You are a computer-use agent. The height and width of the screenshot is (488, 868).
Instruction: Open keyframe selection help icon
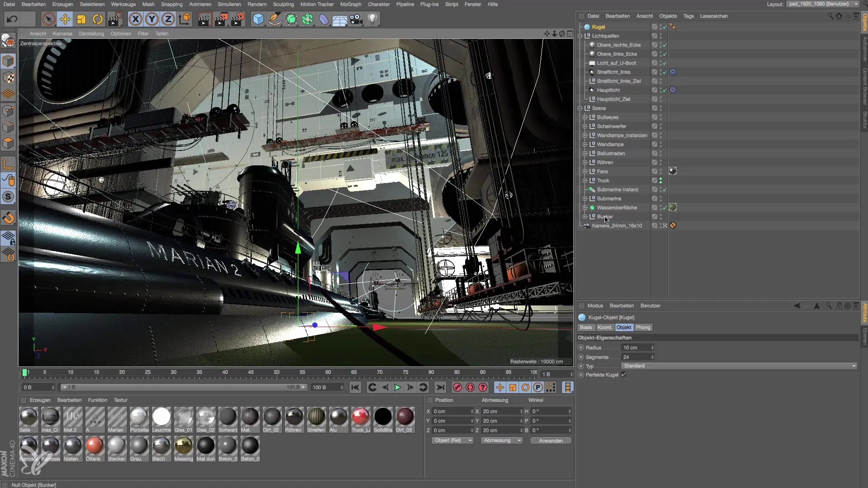[x=483, y=387]
